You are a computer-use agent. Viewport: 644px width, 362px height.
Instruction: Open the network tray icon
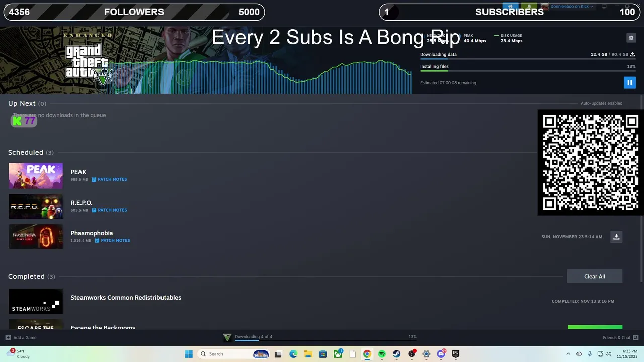[x=600, y=354]
